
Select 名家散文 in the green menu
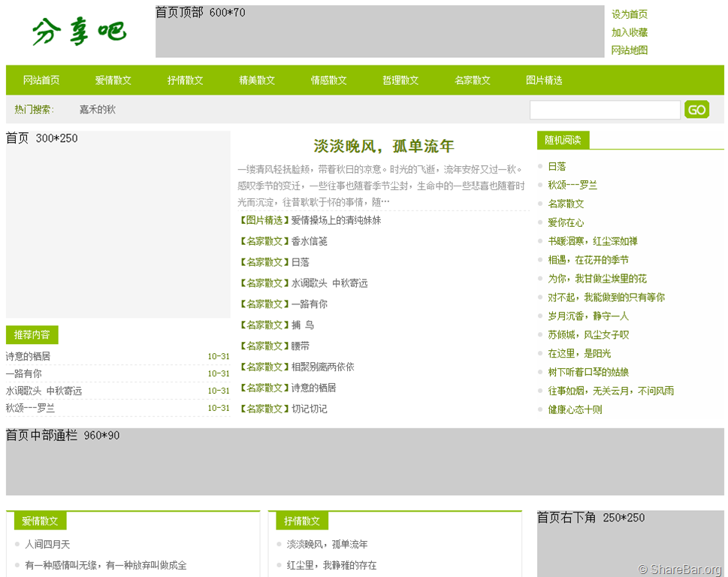tap(473, 80)
